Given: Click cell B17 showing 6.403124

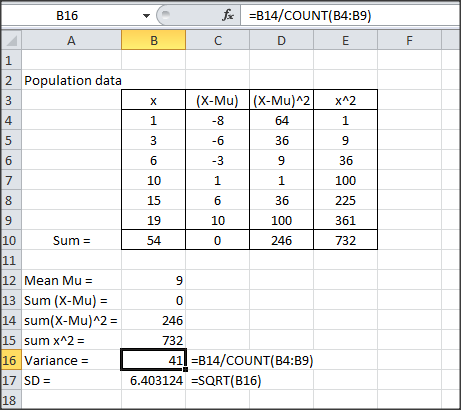Looking at the screenshot, I should tap(153, 380).
